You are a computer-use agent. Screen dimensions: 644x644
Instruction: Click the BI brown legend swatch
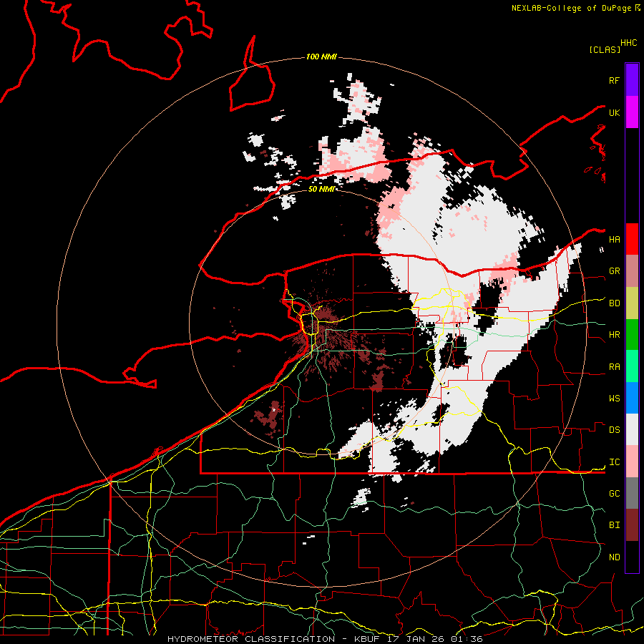pyautogui.click(x=632, y=525)
